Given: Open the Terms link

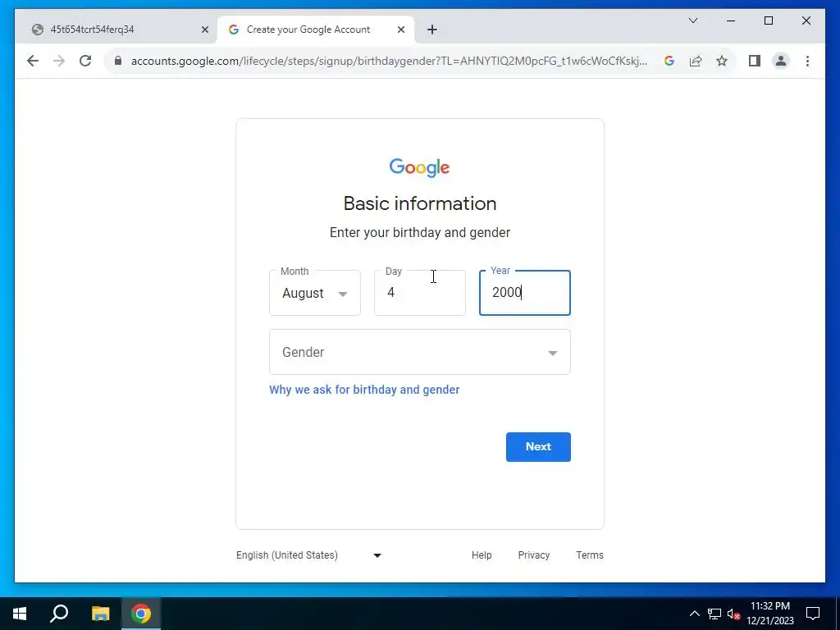Looking at the screenshot, I should point(590,555).
